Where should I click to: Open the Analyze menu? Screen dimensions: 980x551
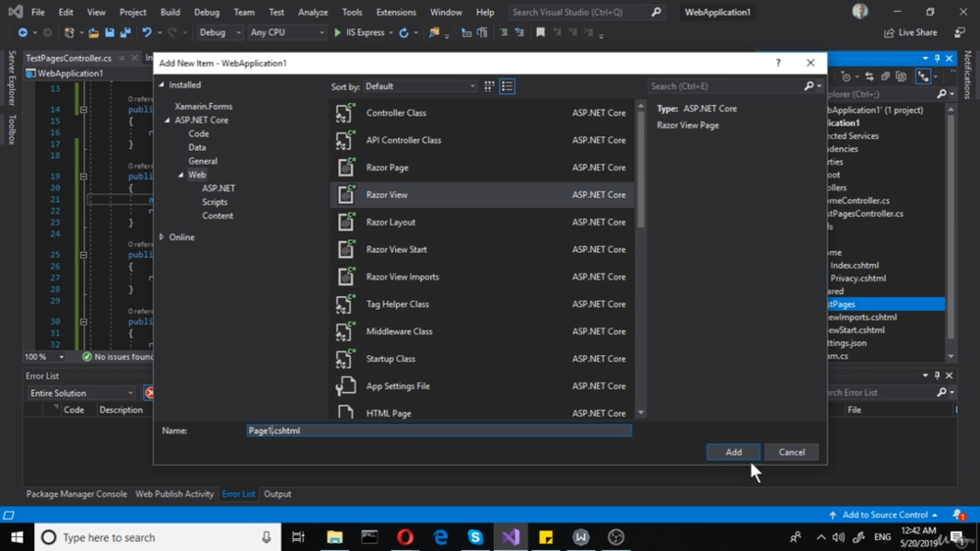314,12
